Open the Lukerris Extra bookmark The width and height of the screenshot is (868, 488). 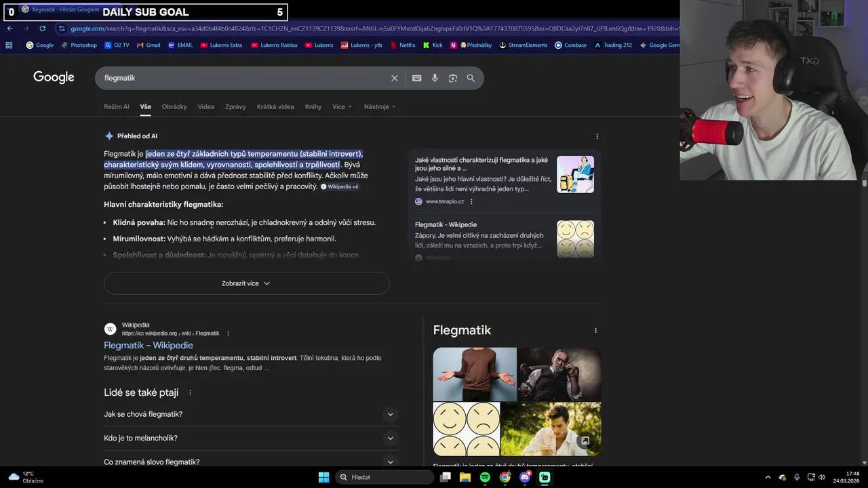point(221,45)
